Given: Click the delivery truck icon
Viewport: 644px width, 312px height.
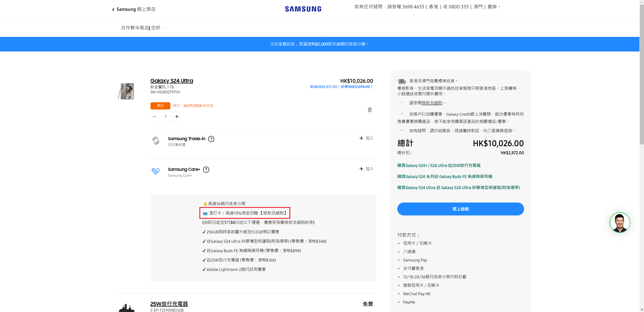Looking at the screenshot, I should click(401, 81).
